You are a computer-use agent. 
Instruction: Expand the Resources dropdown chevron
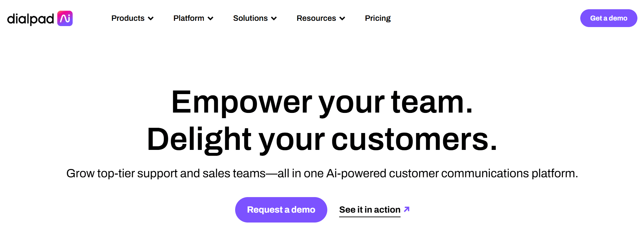342,18
